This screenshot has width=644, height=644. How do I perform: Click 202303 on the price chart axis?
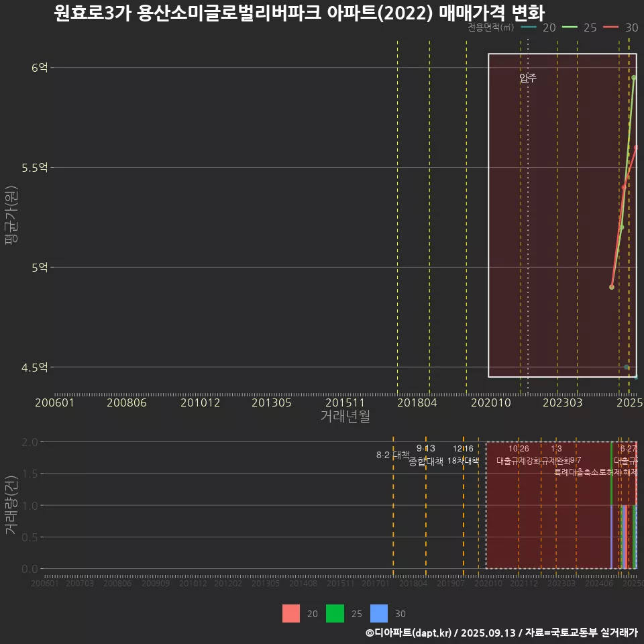tap(563, 402)
